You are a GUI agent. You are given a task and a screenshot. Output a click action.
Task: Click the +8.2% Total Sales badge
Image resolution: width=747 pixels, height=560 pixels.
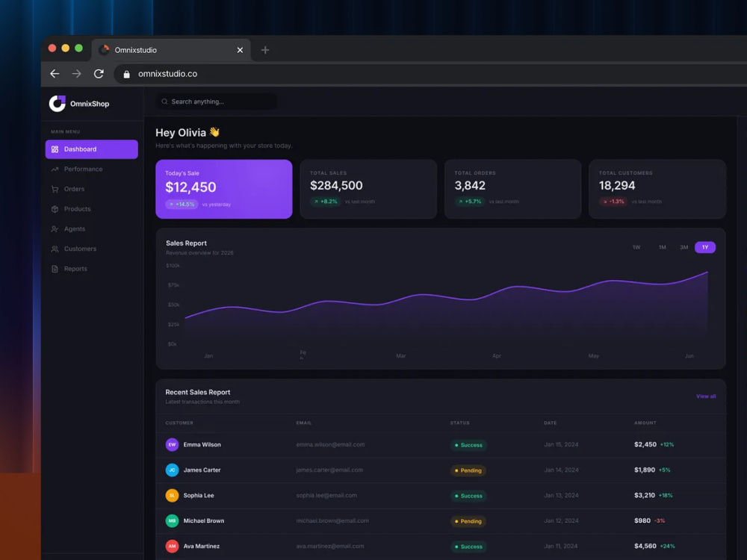326,202
